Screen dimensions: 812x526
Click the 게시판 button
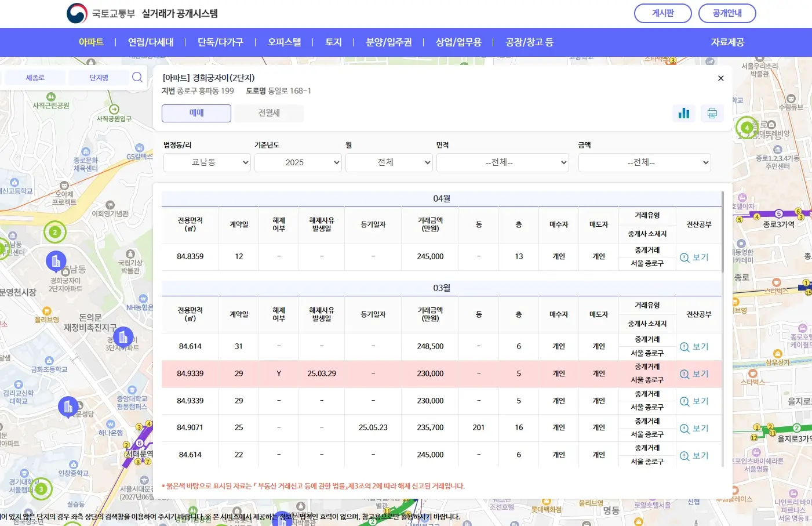click(662, 13)
